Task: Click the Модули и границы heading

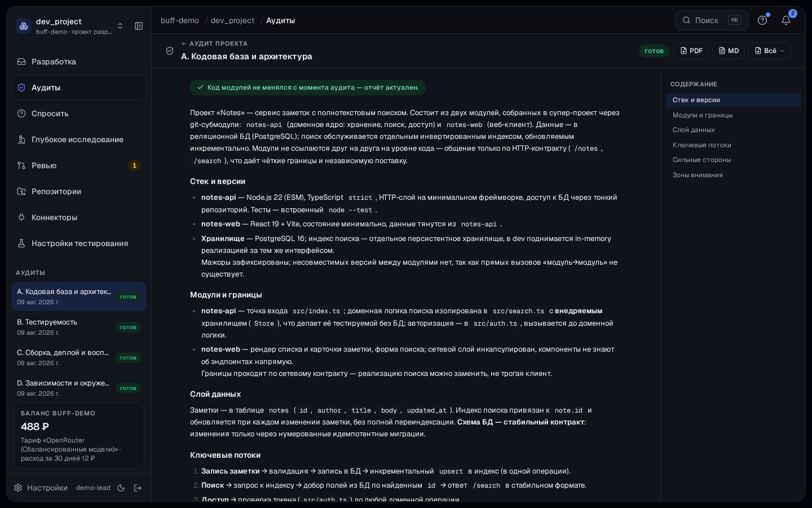Action: [226, 295]
